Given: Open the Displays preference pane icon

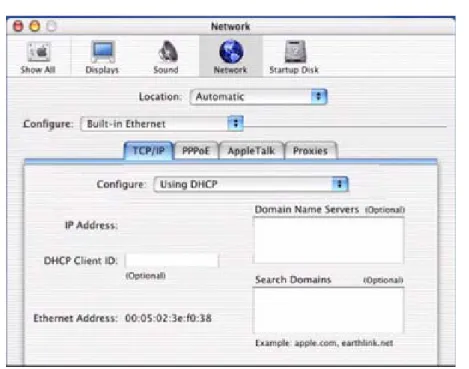Looking at the screenshot, I should pos(102,57).
